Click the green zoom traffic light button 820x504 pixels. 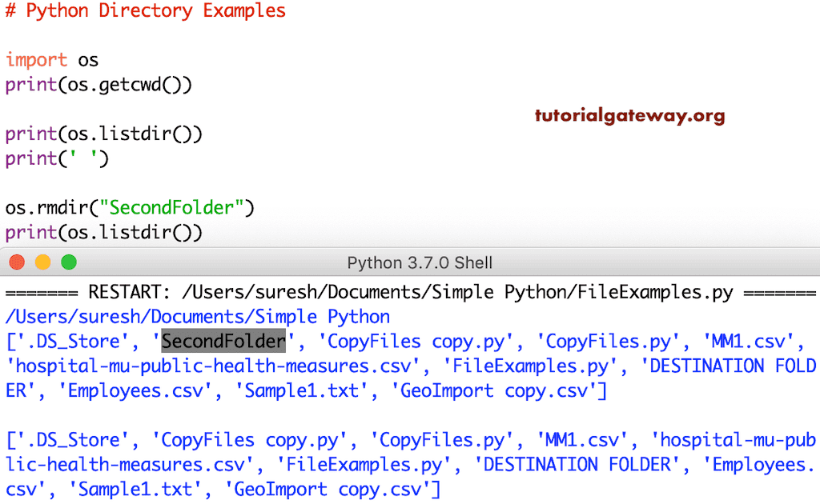[69, 262]
